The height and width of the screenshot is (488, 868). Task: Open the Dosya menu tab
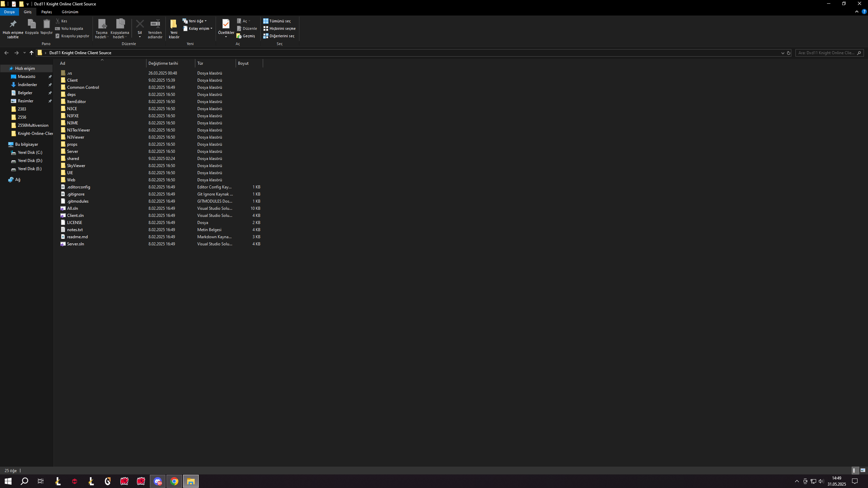point(9,12)
